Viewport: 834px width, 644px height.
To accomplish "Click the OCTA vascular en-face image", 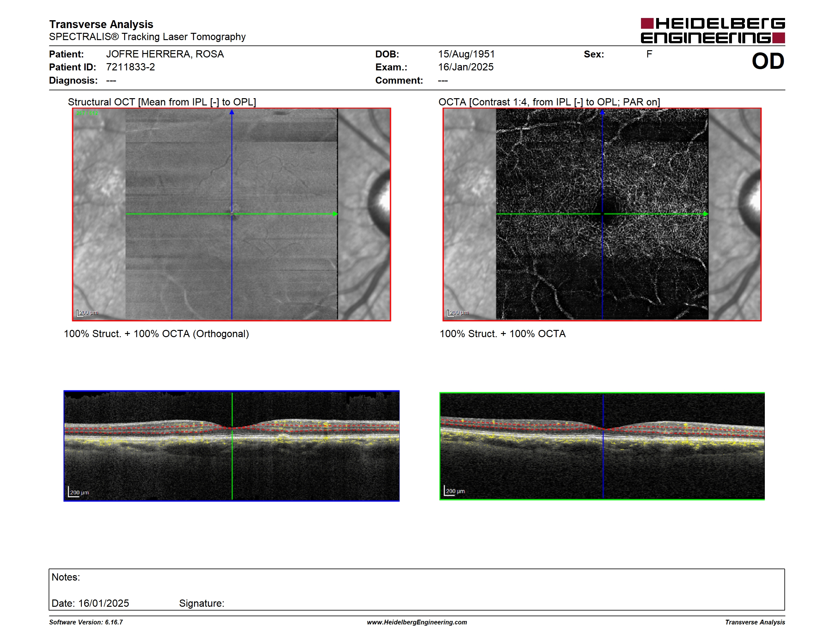I will click(x=602, y=214).
